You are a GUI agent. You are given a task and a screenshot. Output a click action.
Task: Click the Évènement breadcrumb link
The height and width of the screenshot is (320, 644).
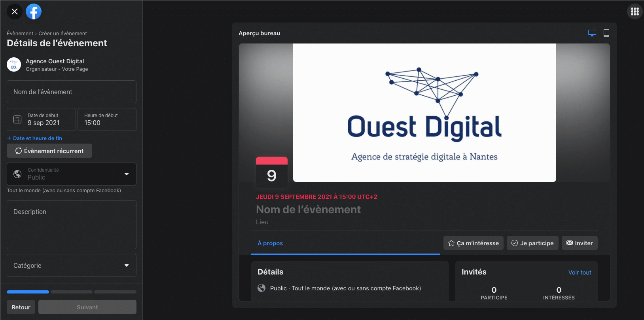click(x=20, y=33)
